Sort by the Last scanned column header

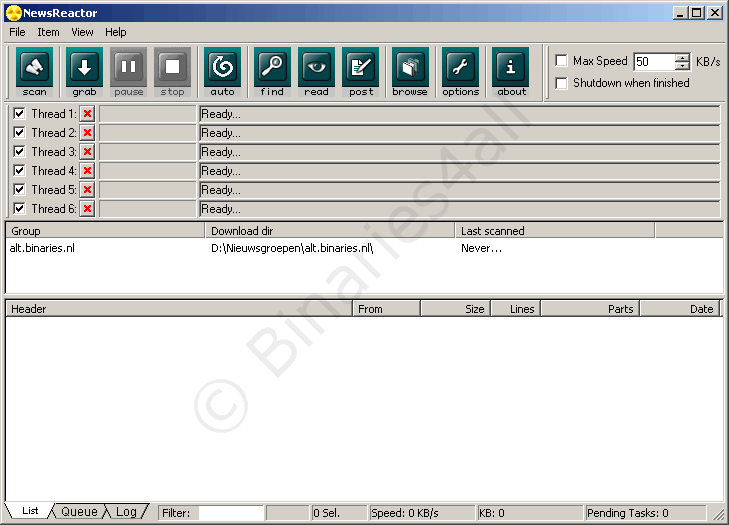click(555, 231)
